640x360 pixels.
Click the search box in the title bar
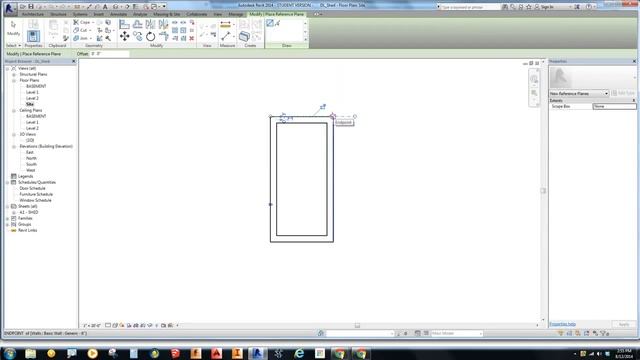coord(470,7)
